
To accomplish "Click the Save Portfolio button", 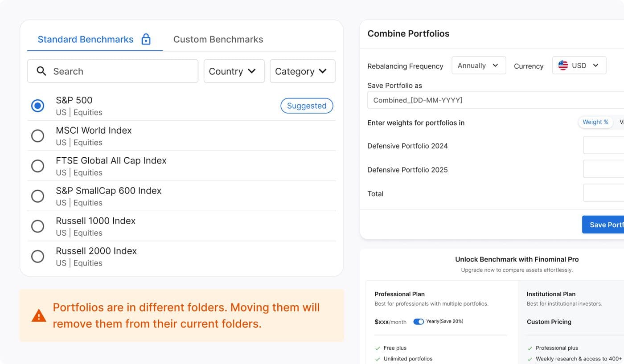I will [603, 225].
